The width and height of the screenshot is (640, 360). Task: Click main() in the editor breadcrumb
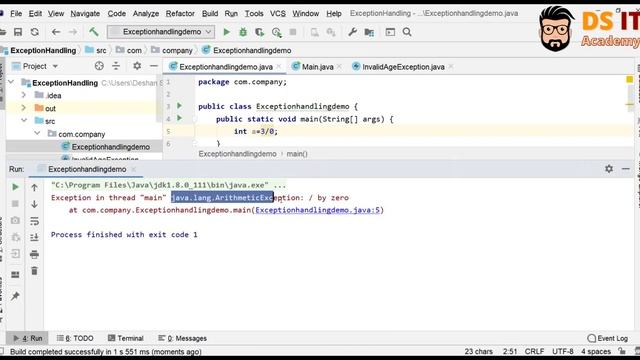[297, 154]
